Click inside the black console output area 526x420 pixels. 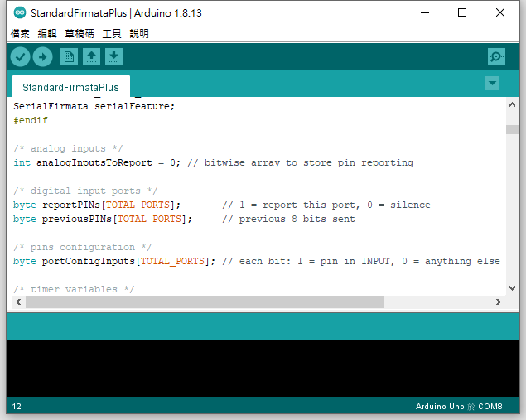pyautogui.click(x=263, y=369)
